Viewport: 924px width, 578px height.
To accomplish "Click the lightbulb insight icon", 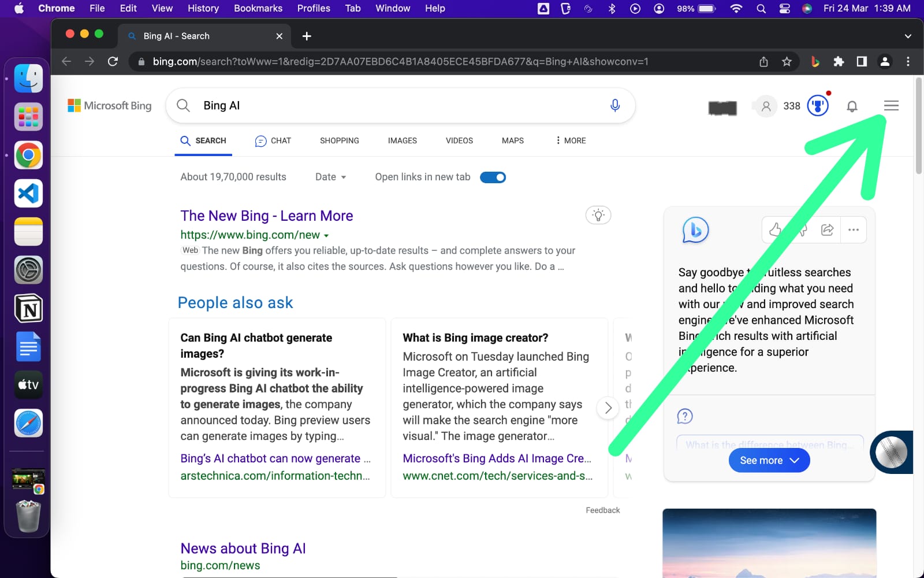I will pos(598,215).
